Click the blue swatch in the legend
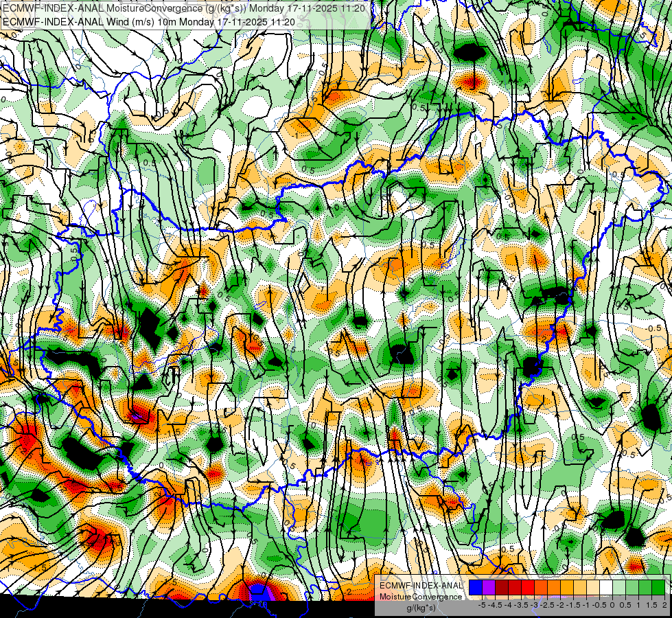This screenshot has width=672, height=618. pos(476,588)
